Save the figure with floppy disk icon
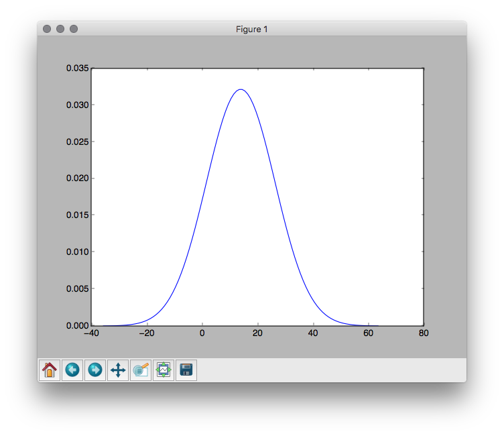Image resolution: width=504 pixels, height=436 pixels. point(186,370)
